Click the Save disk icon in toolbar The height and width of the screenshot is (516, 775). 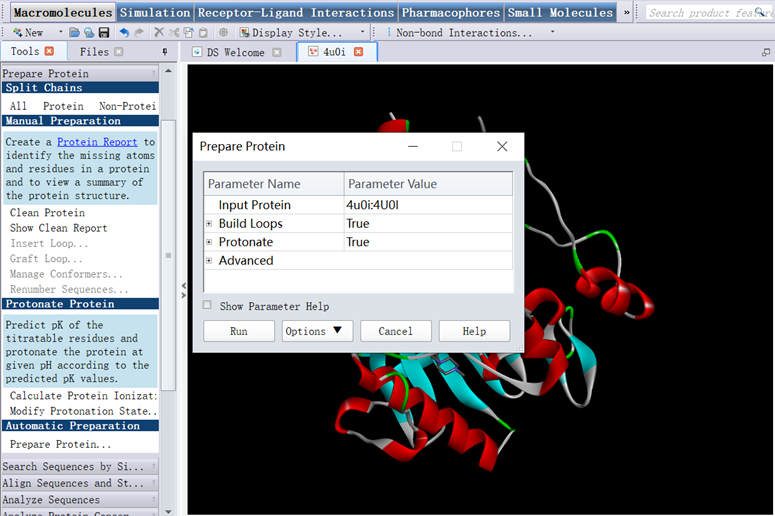[103, 33]
